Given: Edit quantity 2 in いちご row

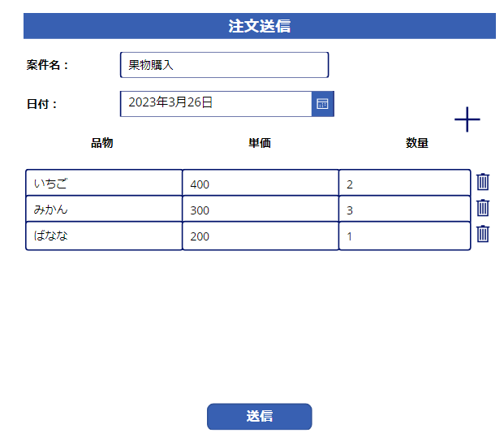Looking at the screenshot, I should tap(405, 183).
